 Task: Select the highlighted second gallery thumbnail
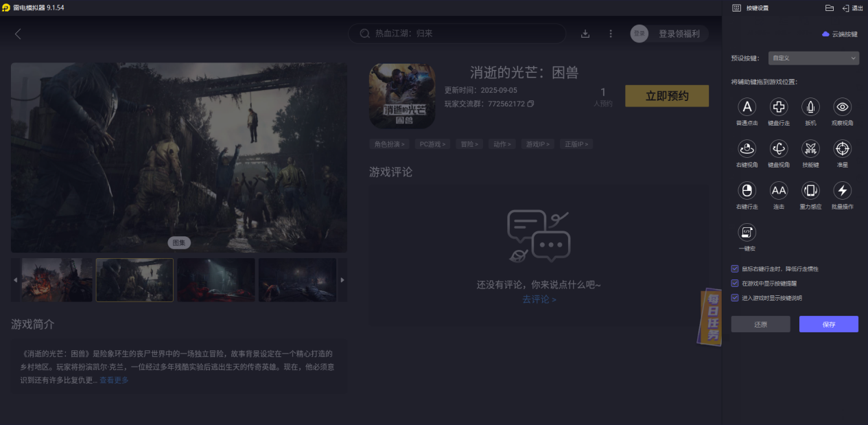coord(134,280)
